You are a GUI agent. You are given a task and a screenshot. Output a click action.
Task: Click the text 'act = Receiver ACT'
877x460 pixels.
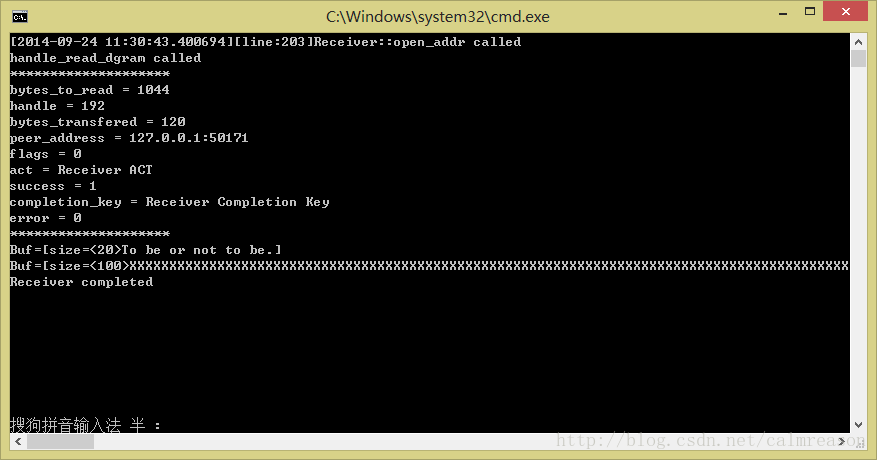(x=81, y=170)
